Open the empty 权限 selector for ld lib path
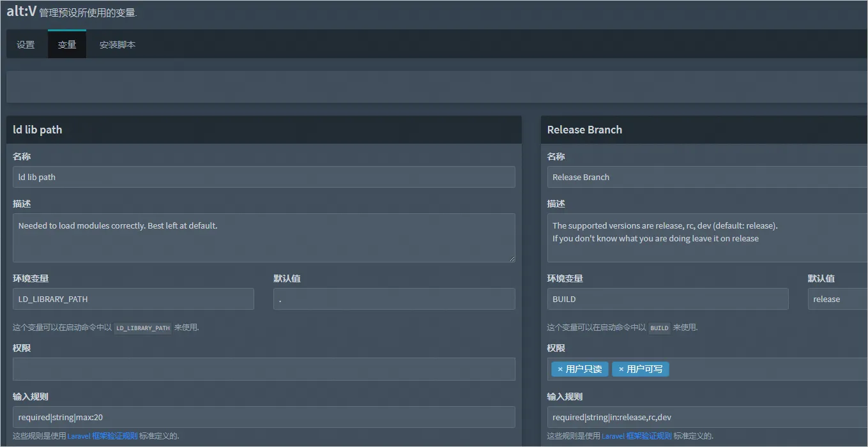 [x=264, y=369]
